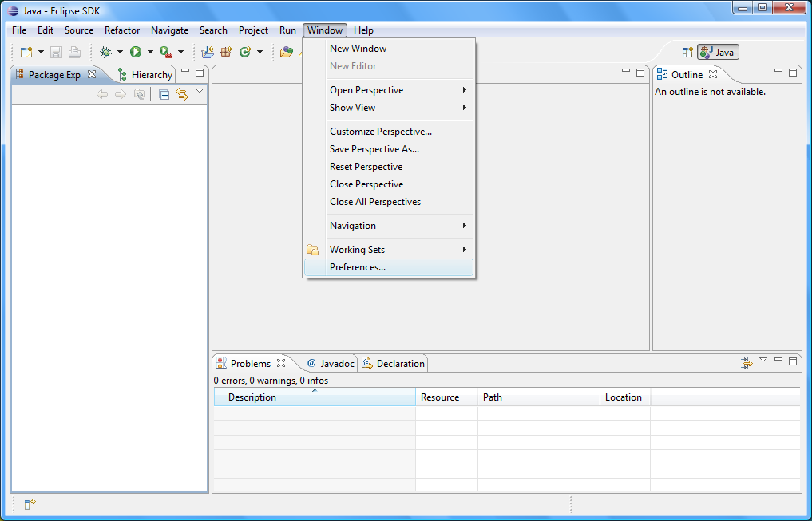Screen dimensions: 812x521
Task: Click the New wizard toolbar icon
Action: 26,52
